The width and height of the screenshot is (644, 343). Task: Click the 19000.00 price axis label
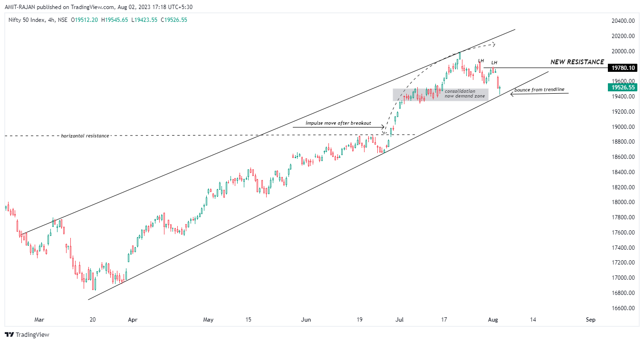(x=624, y=127)
